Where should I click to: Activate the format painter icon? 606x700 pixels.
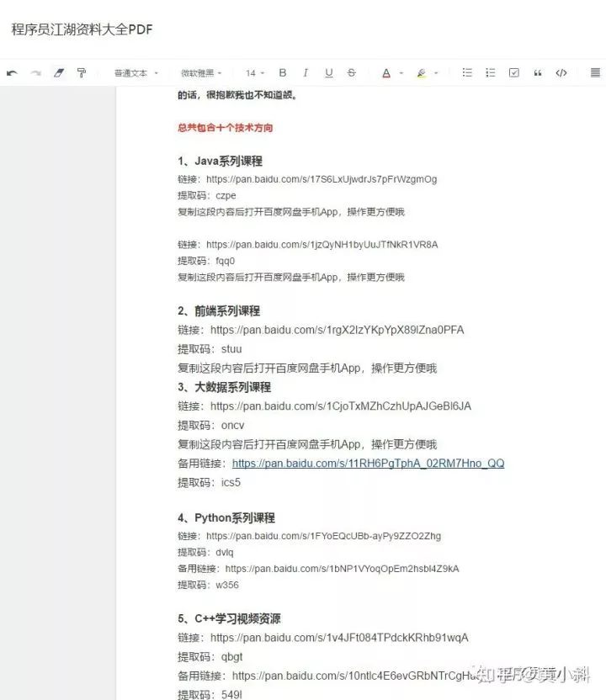point(82,72)
